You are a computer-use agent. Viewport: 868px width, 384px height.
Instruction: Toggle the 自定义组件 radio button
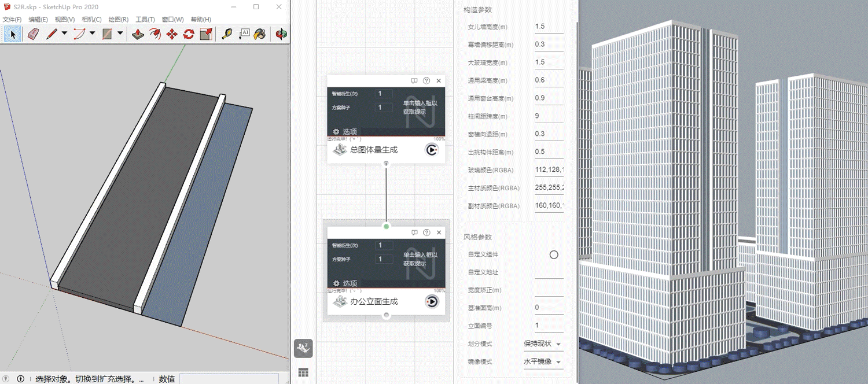click(554, 254)
